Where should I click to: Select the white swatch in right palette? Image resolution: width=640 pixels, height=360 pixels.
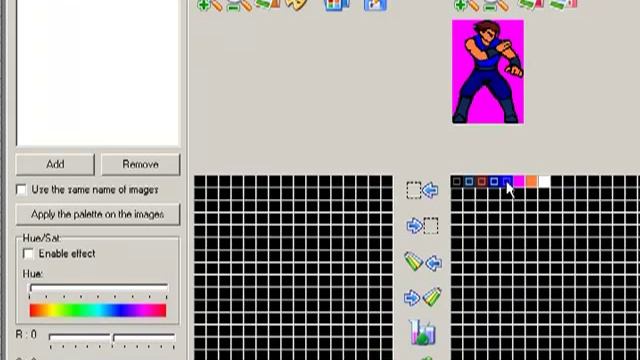[x=544, y=182]
